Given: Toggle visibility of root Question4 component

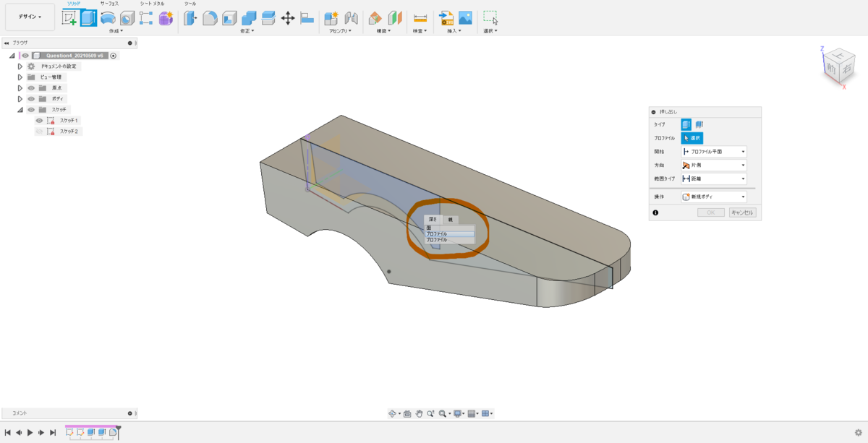Looking at the screenshot, I should click(25, 56).
